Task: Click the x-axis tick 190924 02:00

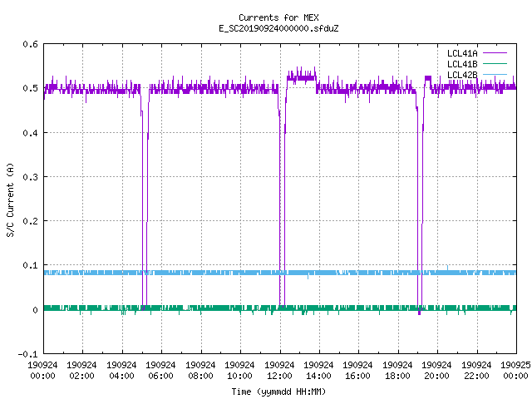Action: click(81, 371)
